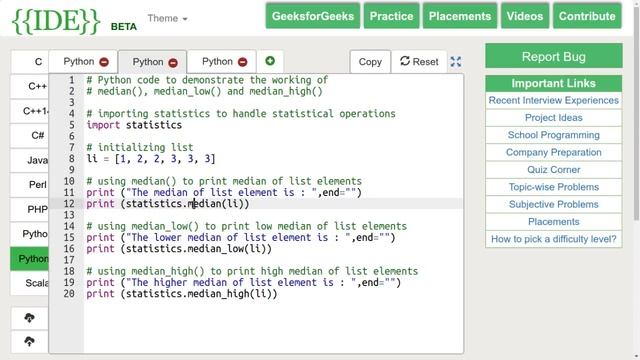
Task: Click the comment on line 18 about median_high()
Action: (x=252, y=271)
